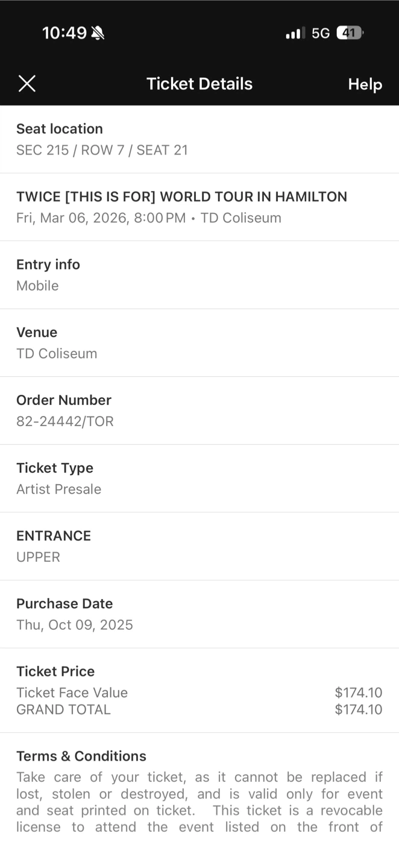The image size is (399, 868).
Task: Close the Ticket Details screen
Action: [x=27, y=84]
